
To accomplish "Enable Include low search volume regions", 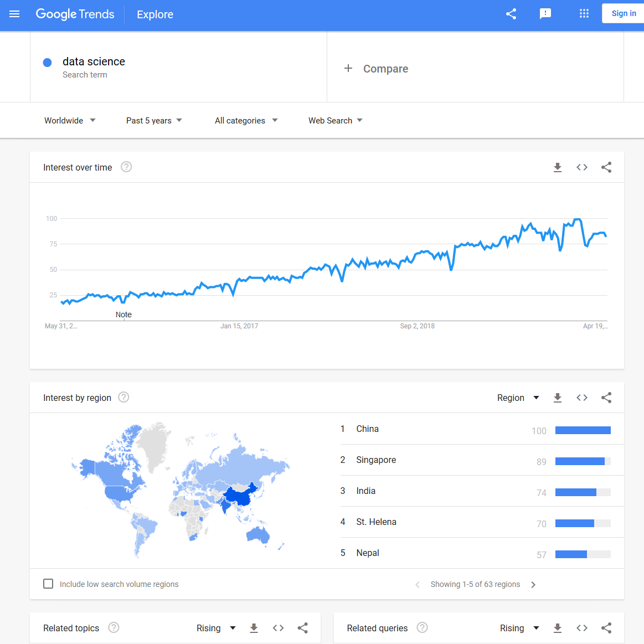I will (48, 584).
